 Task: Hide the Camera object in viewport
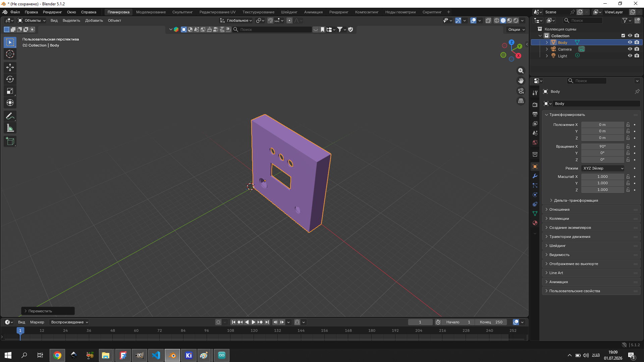[630, 49]
